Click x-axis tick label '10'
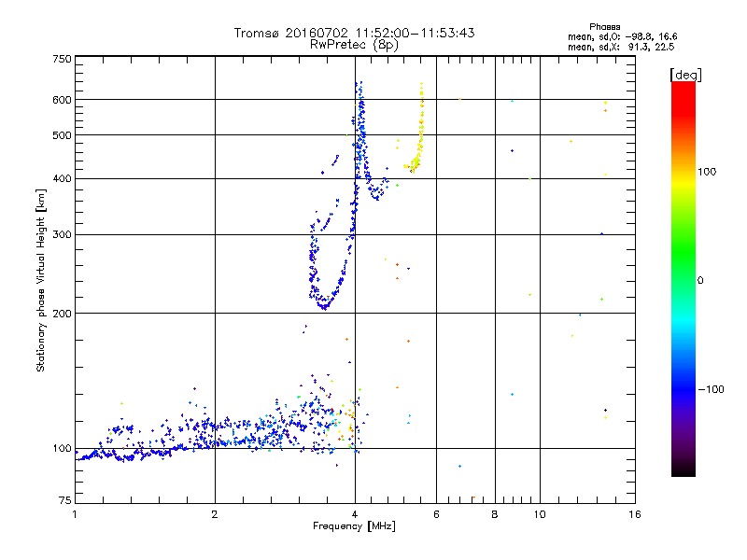Viewport: 747px width, 560px height. point(540,514)
